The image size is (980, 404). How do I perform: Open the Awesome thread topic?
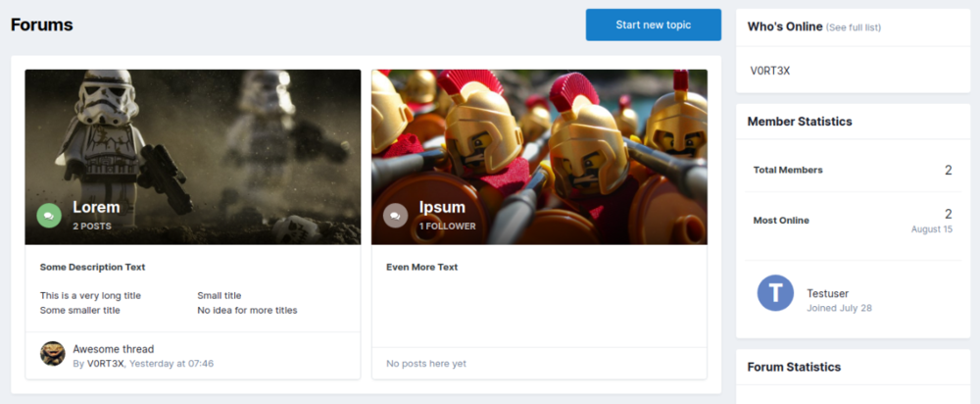[113, 348]
